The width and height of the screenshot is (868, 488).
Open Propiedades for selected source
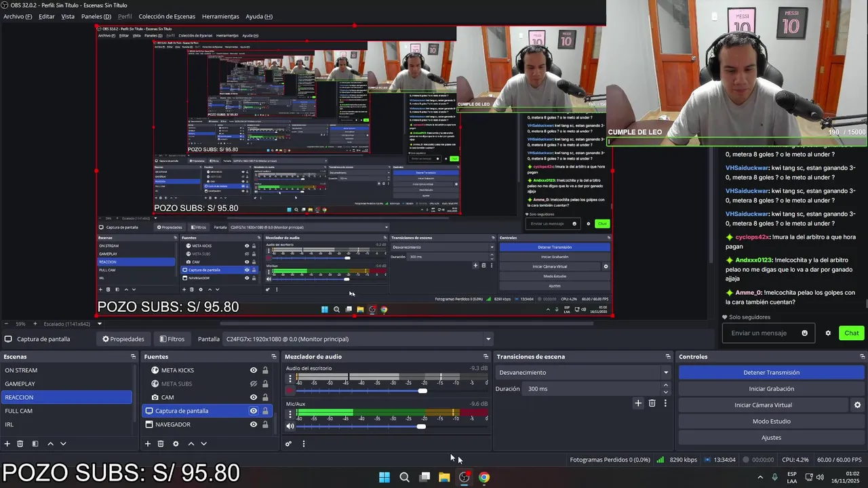point(123,339)
